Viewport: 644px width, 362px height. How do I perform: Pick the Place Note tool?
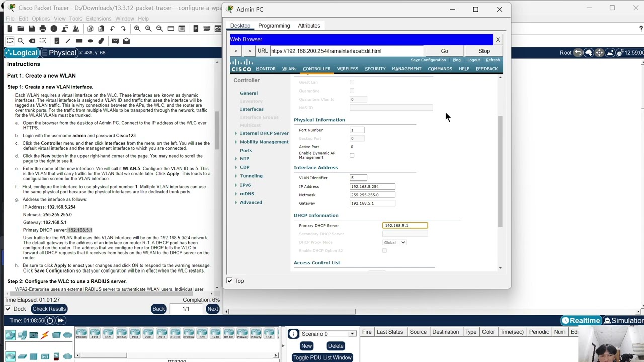click(x=57, y=41)
